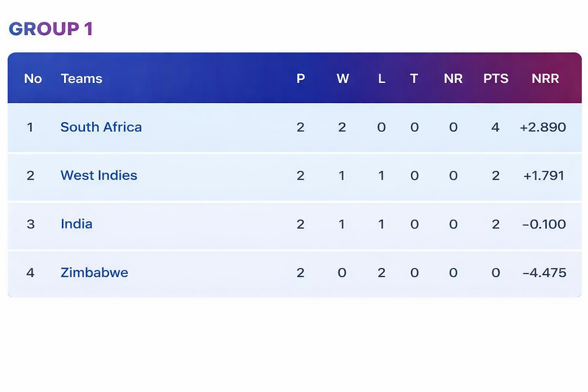Sort by the PTS column header

tap(495, 79)
